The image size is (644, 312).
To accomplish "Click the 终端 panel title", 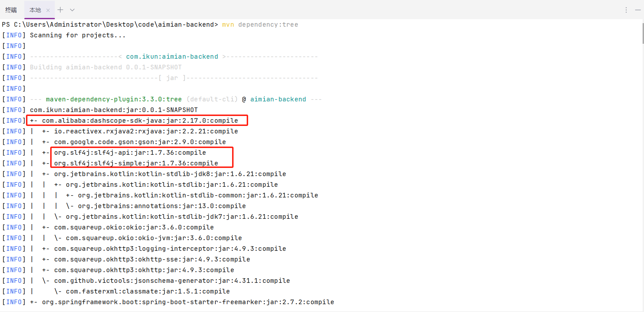I will [x=11, y=10].
